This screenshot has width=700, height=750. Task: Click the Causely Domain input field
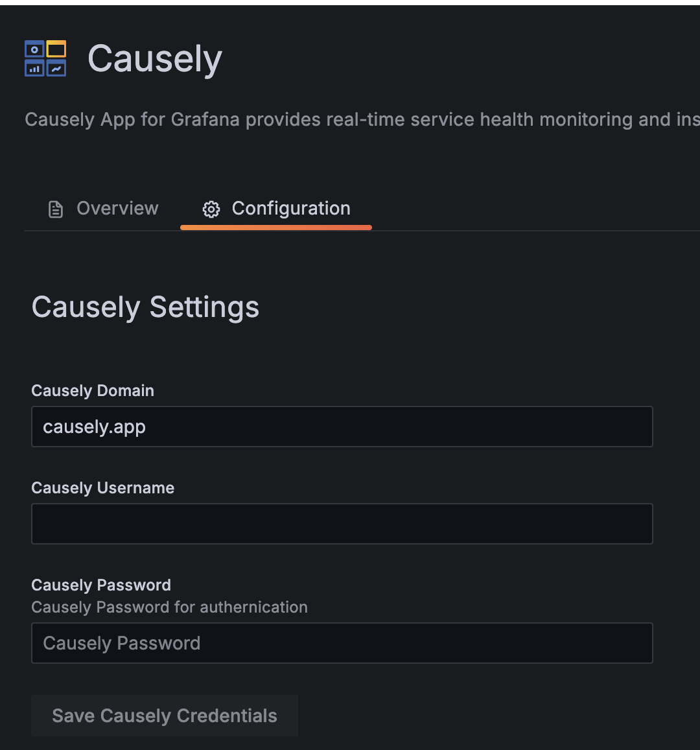tap(342, 426)
